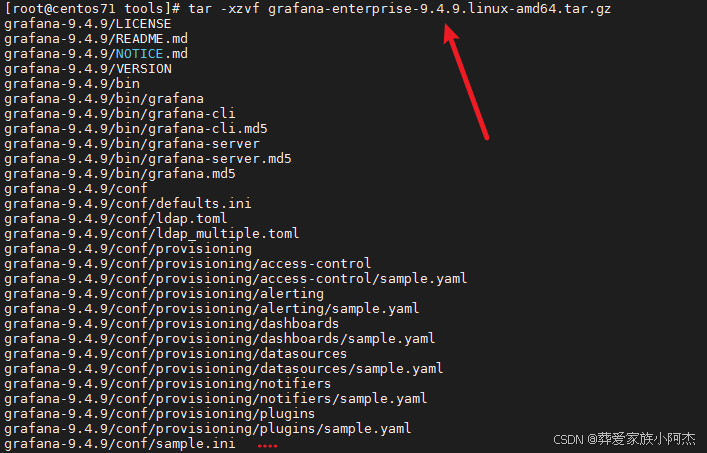Select the line ending provisioning/notifiers
This screenshot has height=453, width=707.
pyautogui.click(x=168, y=384)
